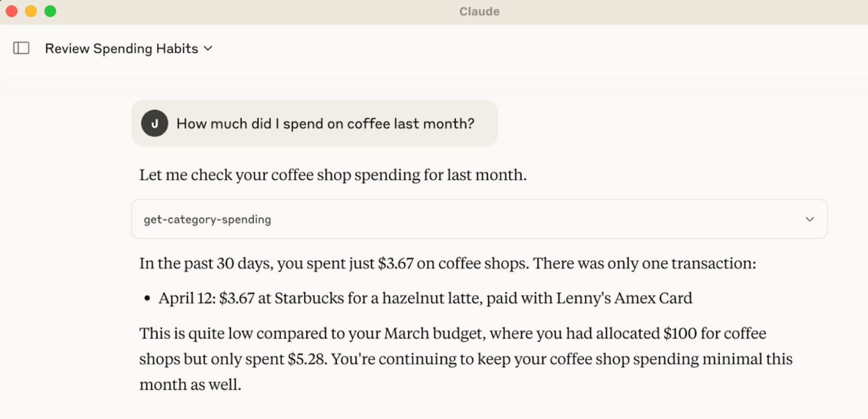Click the "$5.28" spent amount
Image resolution: width=868 pixels, height=419 pixels.
[306, 359]
